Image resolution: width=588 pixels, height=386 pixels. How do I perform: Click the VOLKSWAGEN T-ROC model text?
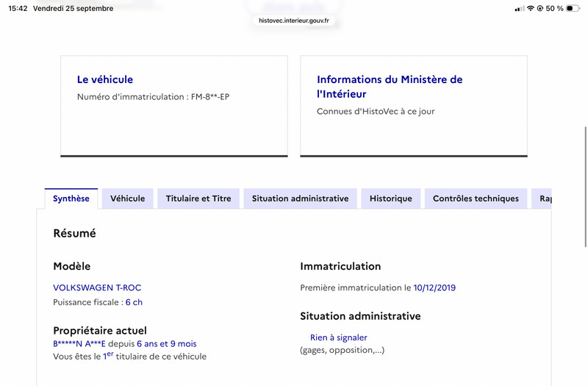click(97, 287)
